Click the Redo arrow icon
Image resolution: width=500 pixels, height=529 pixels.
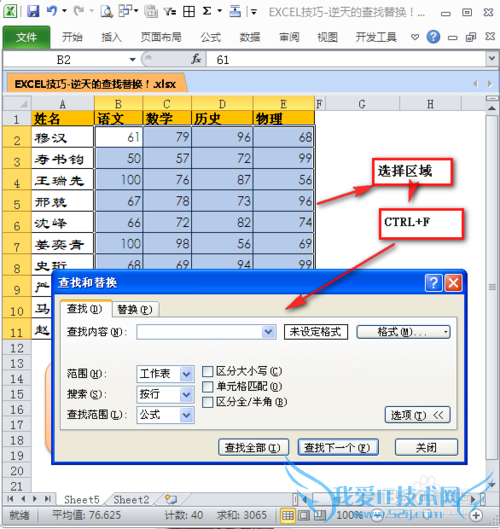(x=79, y=11)
